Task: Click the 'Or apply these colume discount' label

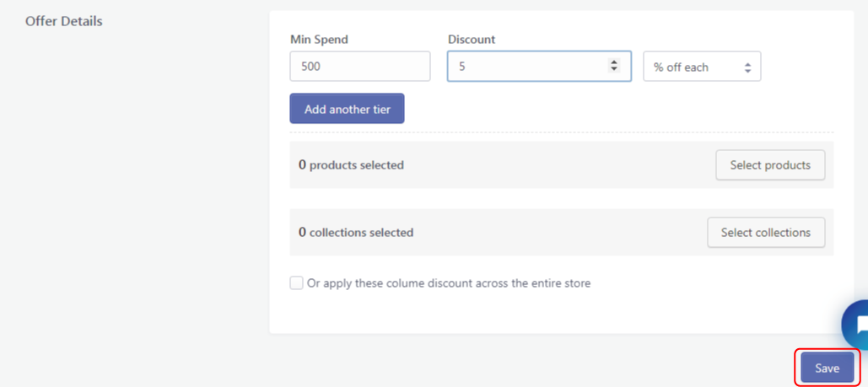Action: pos(449,283)
